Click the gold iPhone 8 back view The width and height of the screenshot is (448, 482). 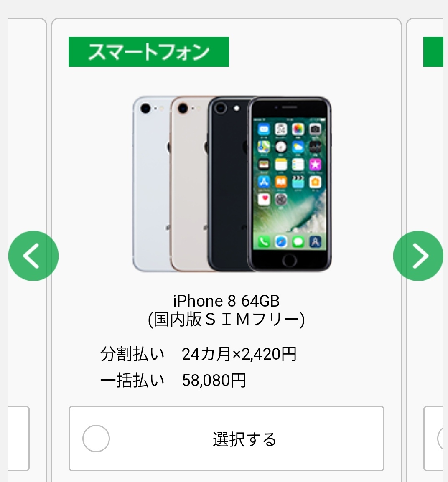click(x=189, y=184)
